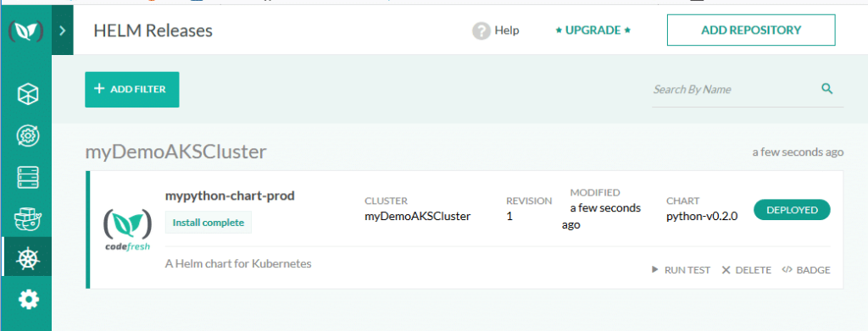This screenshot has height=331, width=868.
Task: Click the search magnifier icon
Action: (x=827, y=88)
